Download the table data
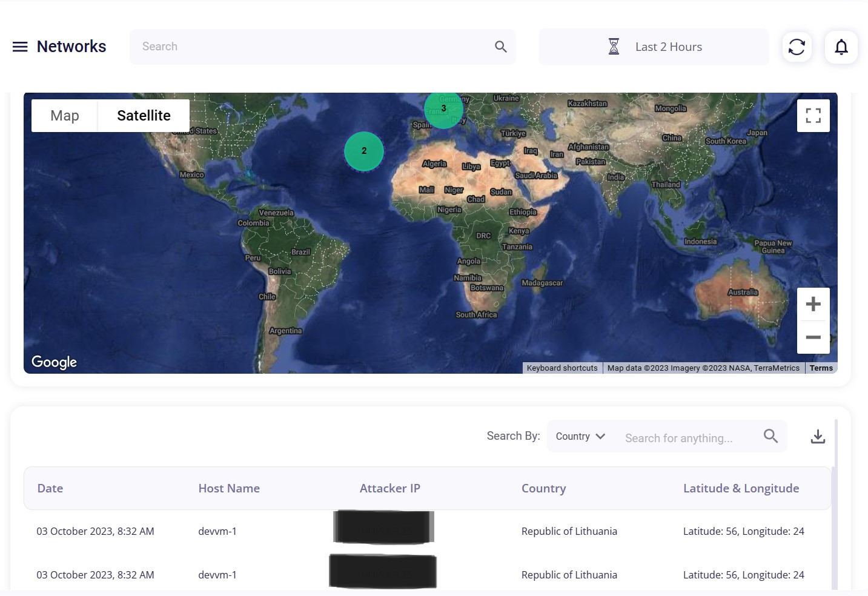This screenshot has width=868, height=596. click(818, 436)
